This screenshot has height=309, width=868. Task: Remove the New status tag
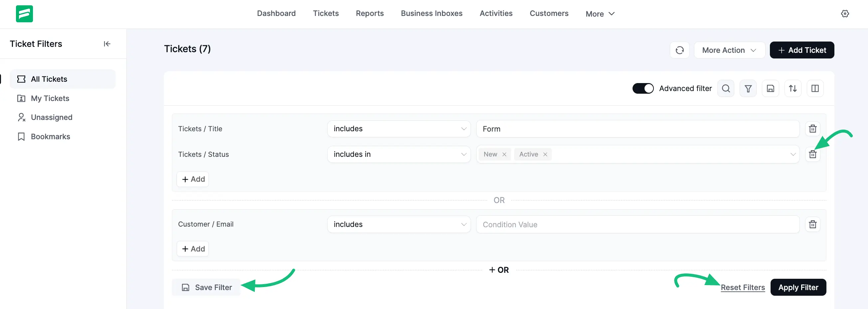(504, 154)
